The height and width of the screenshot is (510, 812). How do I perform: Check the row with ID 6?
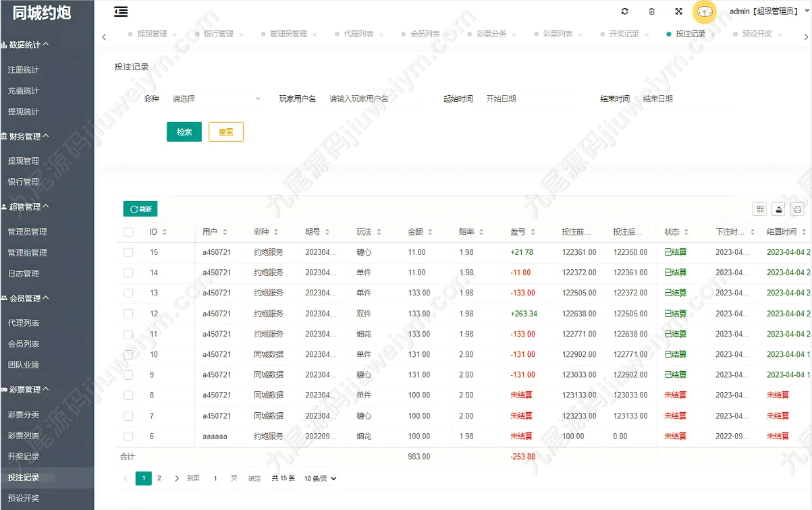128,436
